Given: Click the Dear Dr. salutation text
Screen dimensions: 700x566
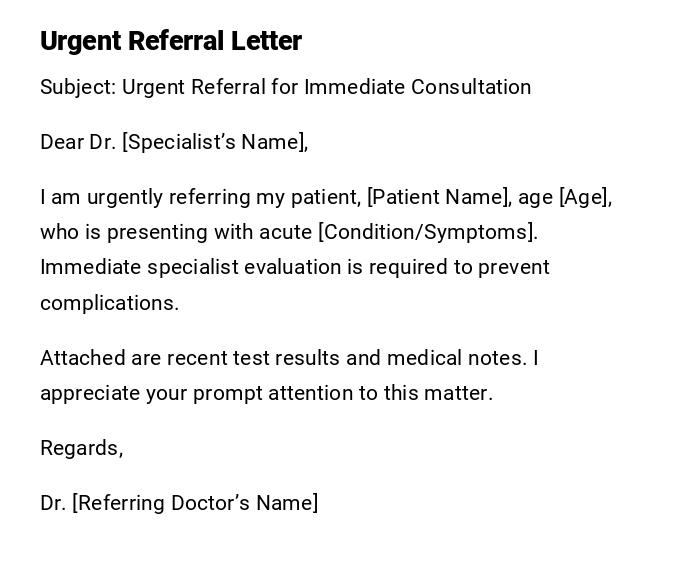Looking at the screenshot, I should pyautogui.click(x=78, y=142).
